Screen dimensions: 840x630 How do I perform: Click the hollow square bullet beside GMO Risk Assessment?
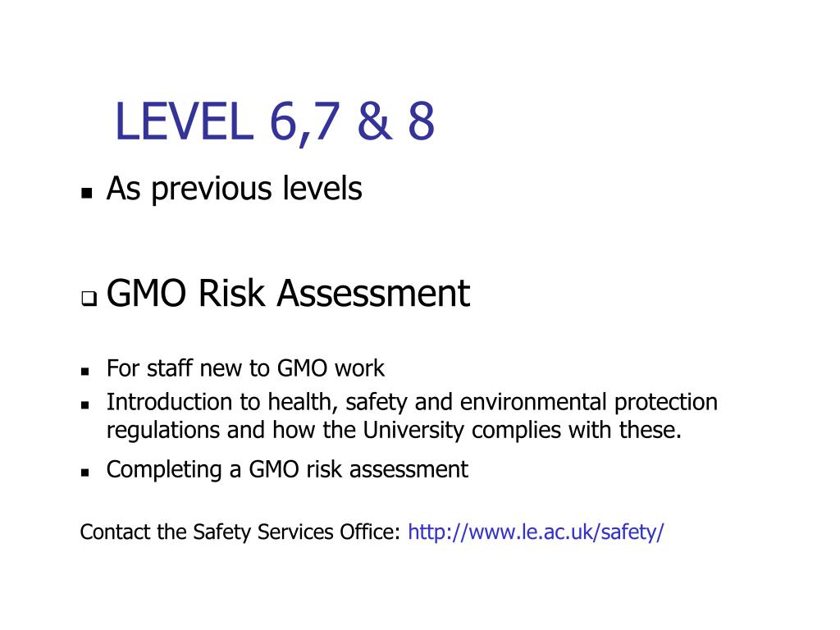[x=89, y=299]
